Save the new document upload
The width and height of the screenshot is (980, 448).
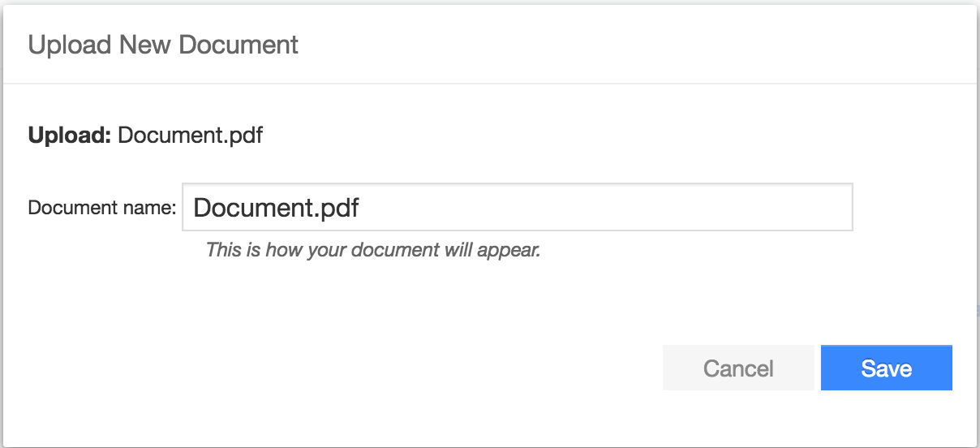(886, 368)
